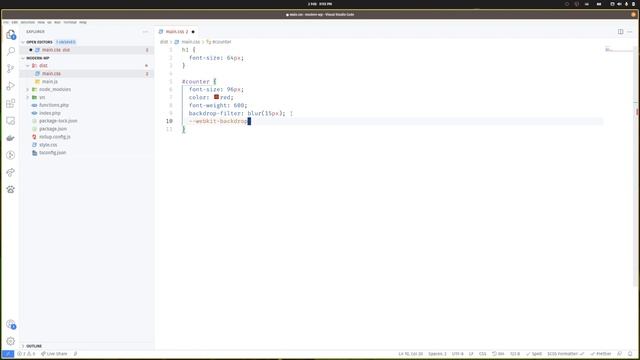The height and width of the screenshot is (360, 640).
Task: Place cursor on the font-weight line
Action: (218, 105)
